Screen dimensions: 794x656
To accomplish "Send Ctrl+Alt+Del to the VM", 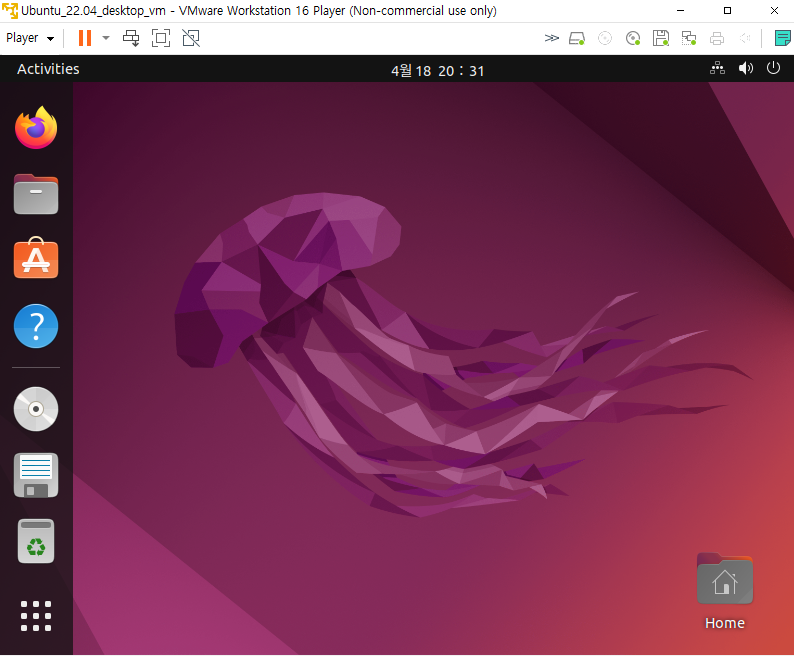I will coord(131,38).
